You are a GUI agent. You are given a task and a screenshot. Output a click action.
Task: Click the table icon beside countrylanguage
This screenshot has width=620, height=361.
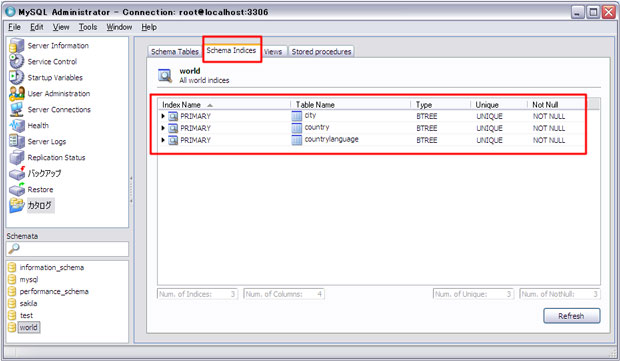click(x=297, y=140)
